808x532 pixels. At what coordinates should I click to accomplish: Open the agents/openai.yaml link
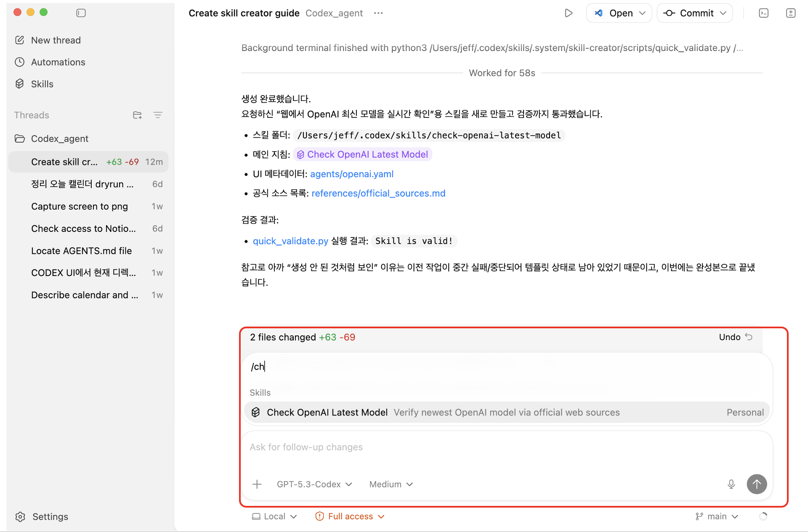(352, 174)
